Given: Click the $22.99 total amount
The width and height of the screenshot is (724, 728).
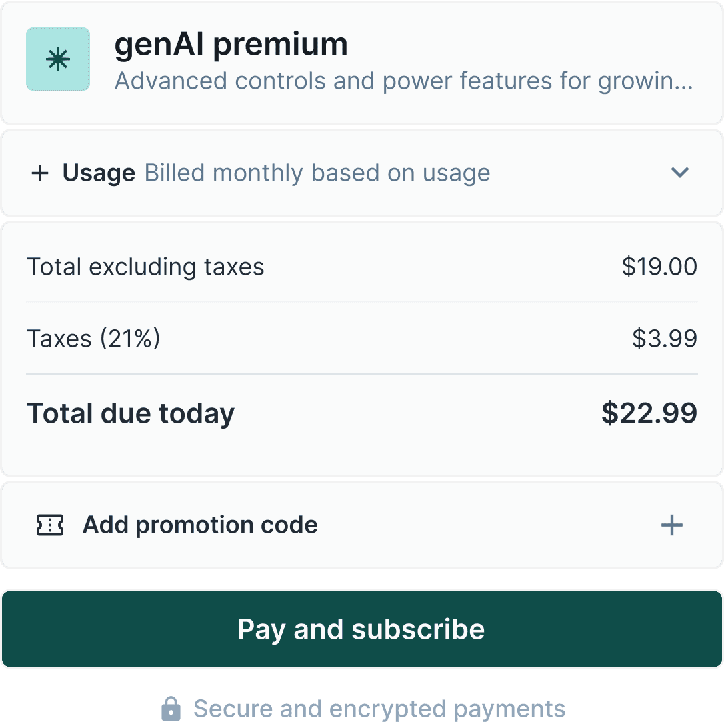Looking at the screenshot, I should pyautogui.click(x=649, y=413).
